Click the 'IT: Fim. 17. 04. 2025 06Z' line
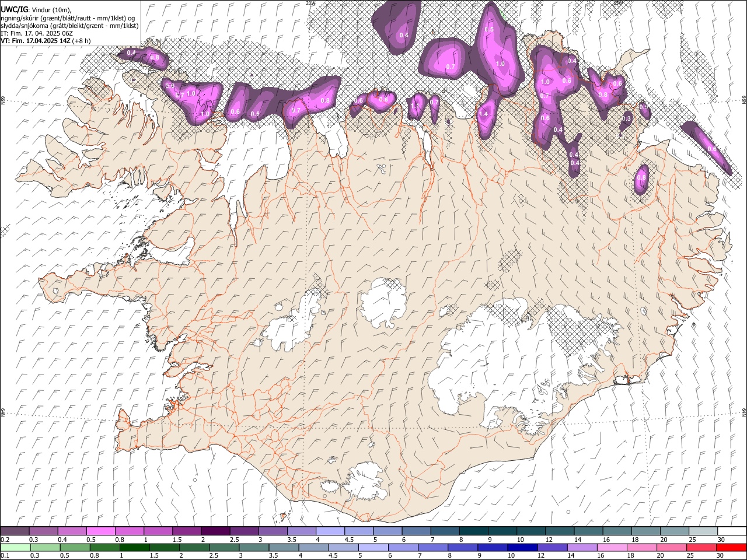The image size is (747, 560). click(36, 33)
